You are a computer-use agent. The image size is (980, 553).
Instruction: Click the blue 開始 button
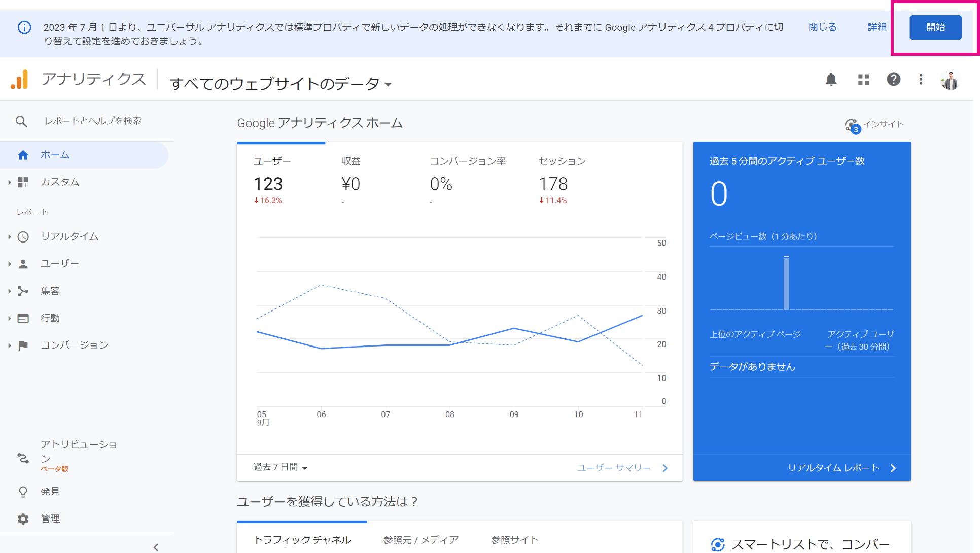click(x=935, y=27)
